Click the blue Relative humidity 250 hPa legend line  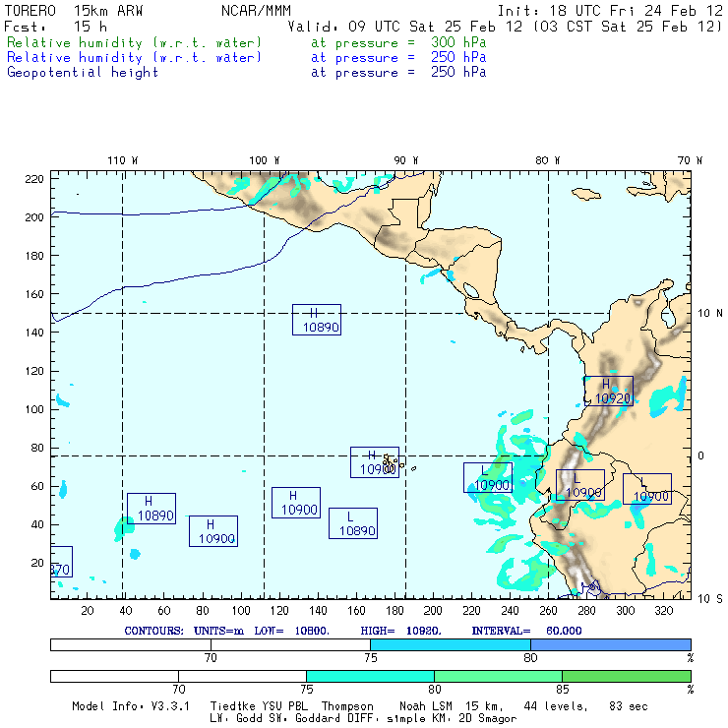click(x=135, y=58)
